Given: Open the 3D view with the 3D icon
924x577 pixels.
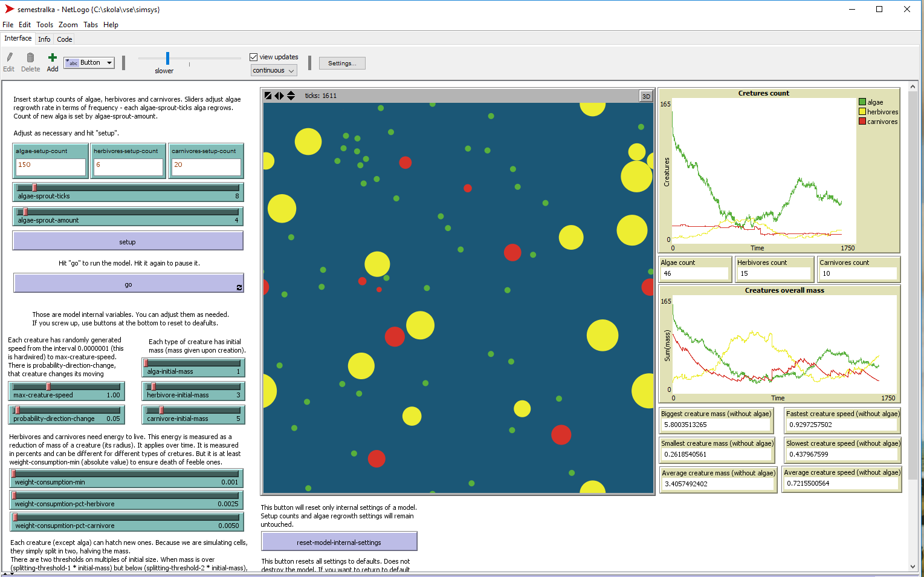Looking at the screenshot, I should 645,95.
